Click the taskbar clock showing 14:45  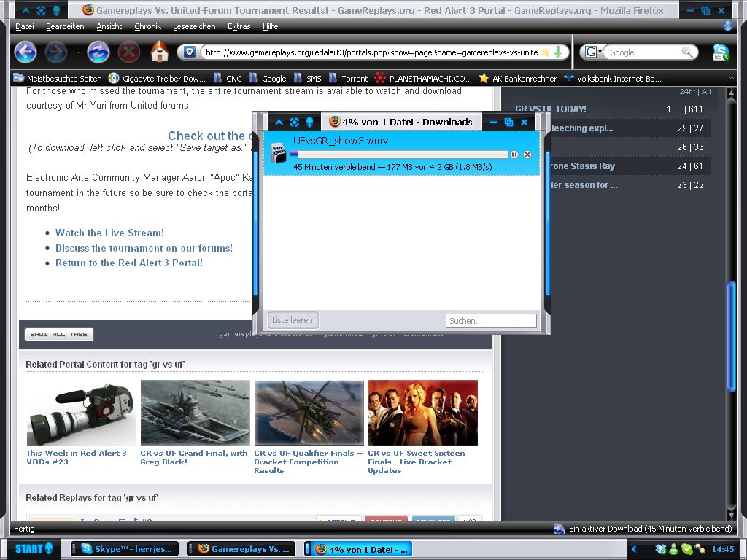pos(723,549)
